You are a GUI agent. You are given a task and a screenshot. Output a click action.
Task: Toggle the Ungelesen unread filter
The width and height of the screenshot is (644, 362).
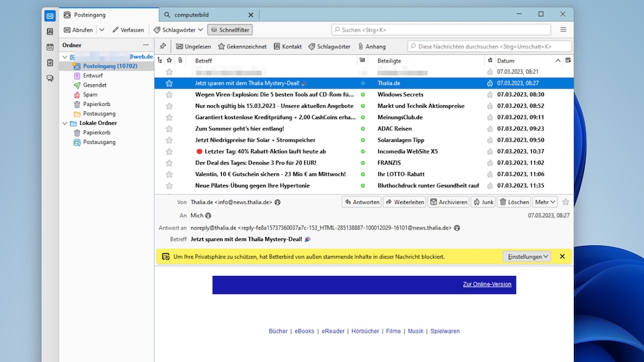click(x=193, y=47)
